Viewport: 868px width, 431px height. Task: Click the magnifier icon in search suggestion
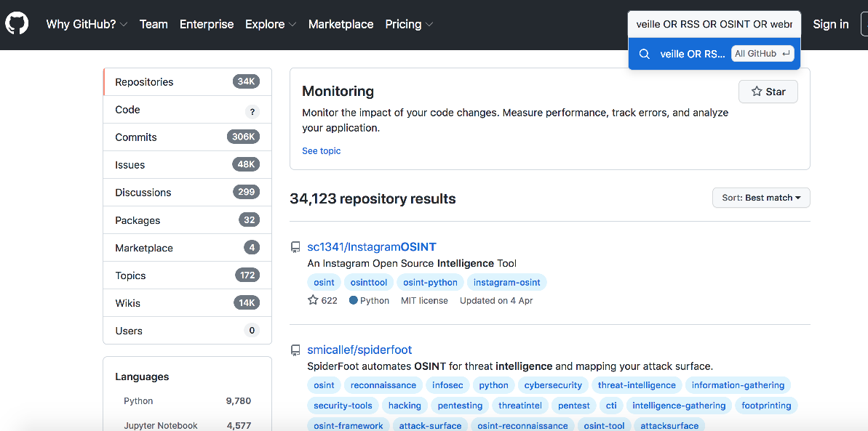645,54
